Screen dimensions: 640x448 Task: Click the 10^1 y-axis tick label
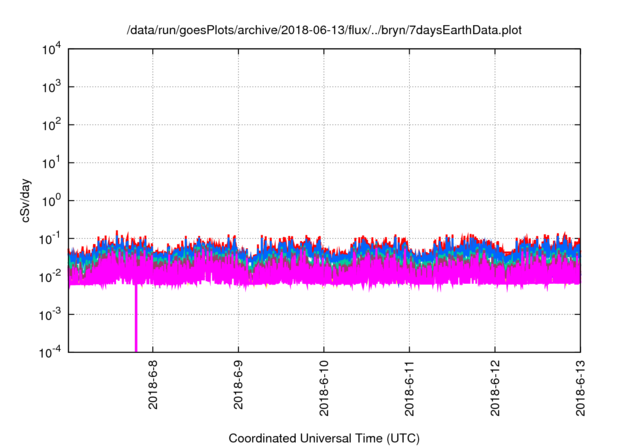pos(52,163)
